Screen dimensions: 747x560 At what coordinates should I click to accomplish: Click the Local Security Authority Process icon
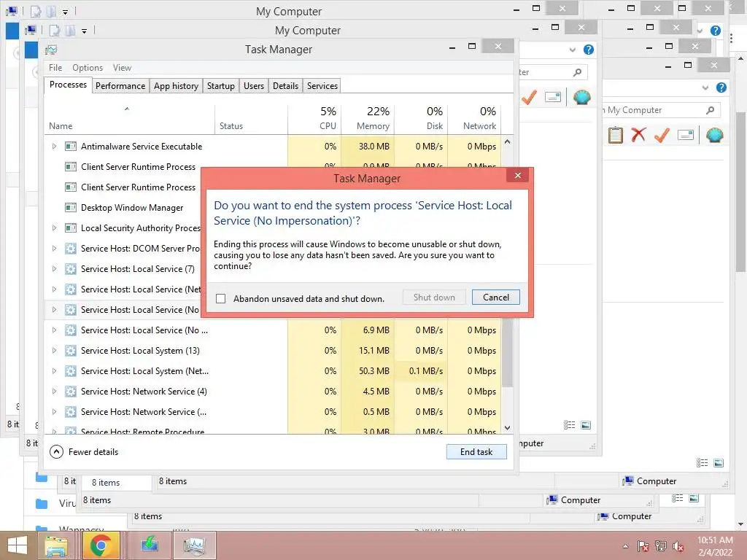coord(71,228)
